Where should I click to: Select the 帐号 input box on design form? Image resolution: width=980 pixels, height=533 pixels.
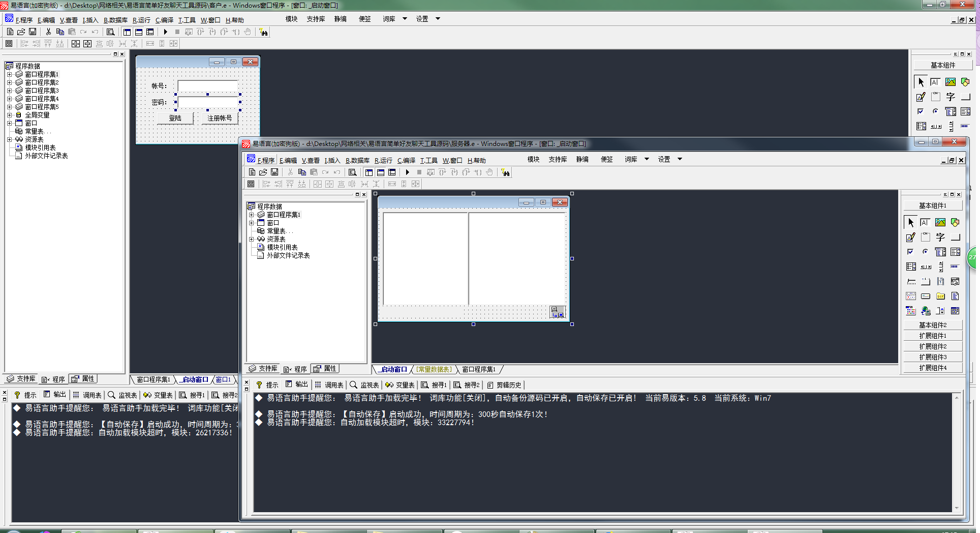(x=207, y=86)
